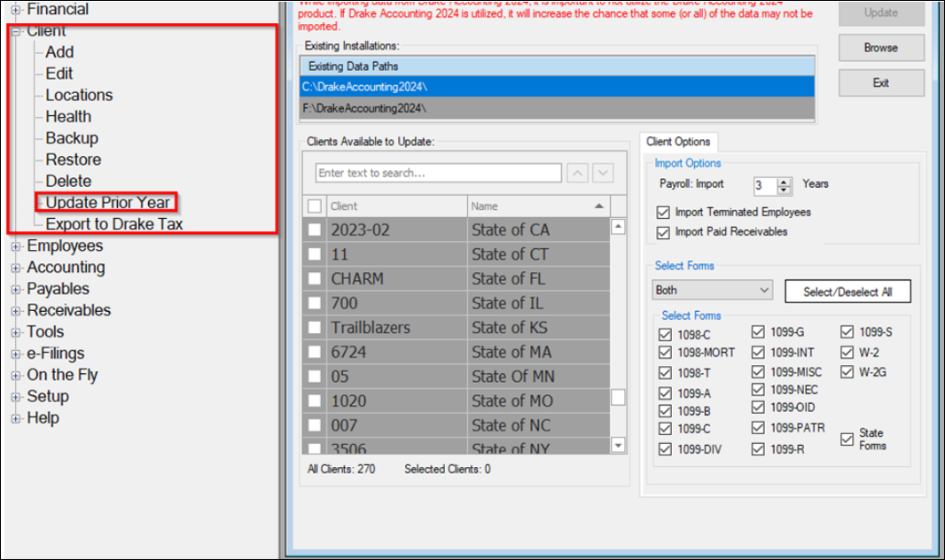Image resolution: width=945 pixels, height=560 pixels.
Task: Expand the Payables tree node
Action: point(16,290)
